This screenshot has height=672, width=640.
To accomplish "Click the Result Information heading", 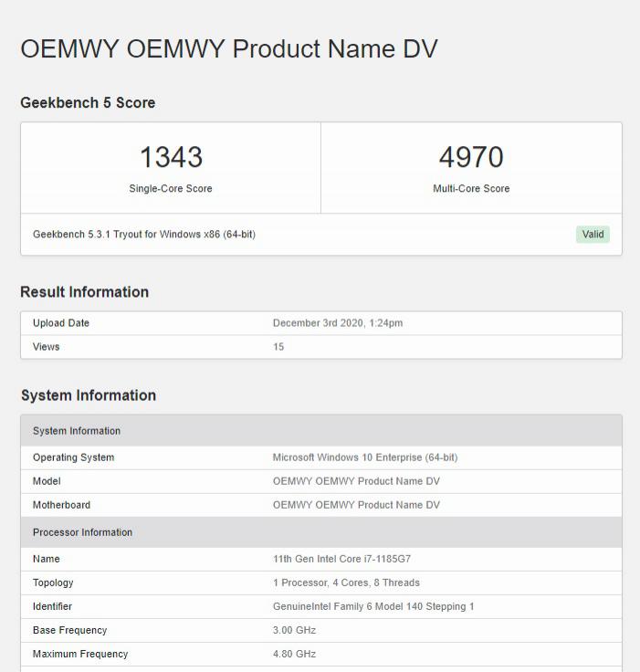I will tap(84, 292).
